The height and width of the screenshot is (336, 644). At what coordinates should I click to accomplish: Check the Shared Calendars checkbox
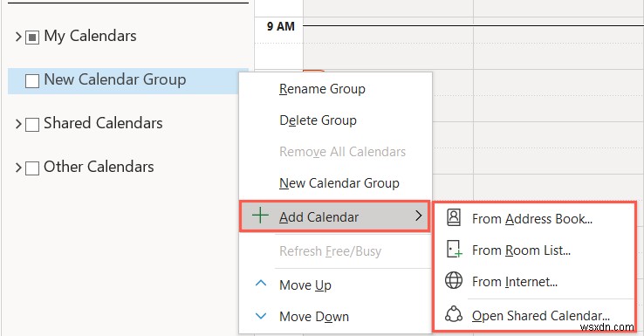coord(32,125)
